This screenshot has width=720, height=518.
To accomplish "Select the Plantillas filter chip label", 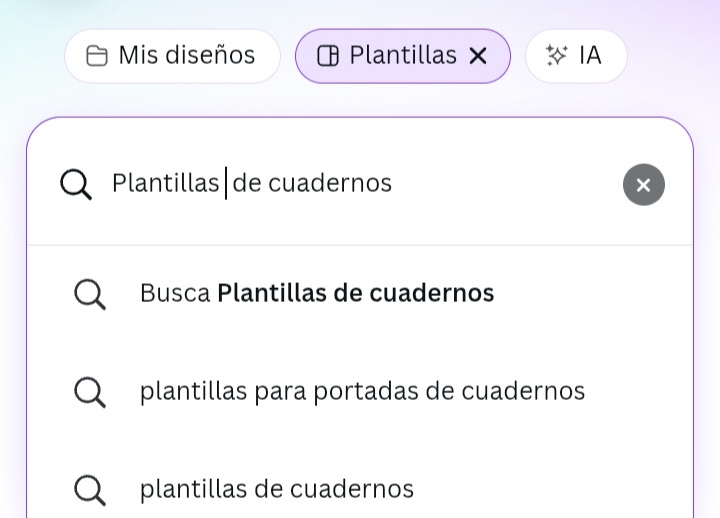I will pos(403,55).
